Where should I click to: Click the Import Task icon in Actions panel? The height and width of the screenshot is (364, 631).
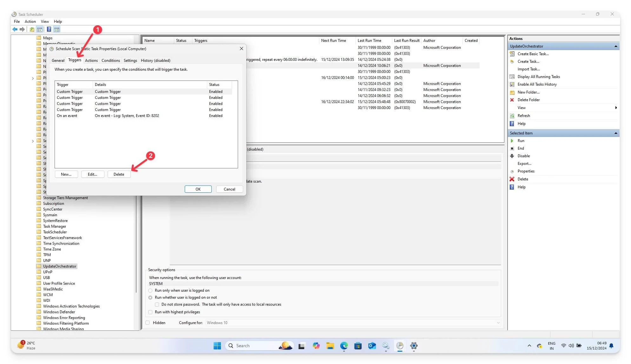click(x=529, y=69)
